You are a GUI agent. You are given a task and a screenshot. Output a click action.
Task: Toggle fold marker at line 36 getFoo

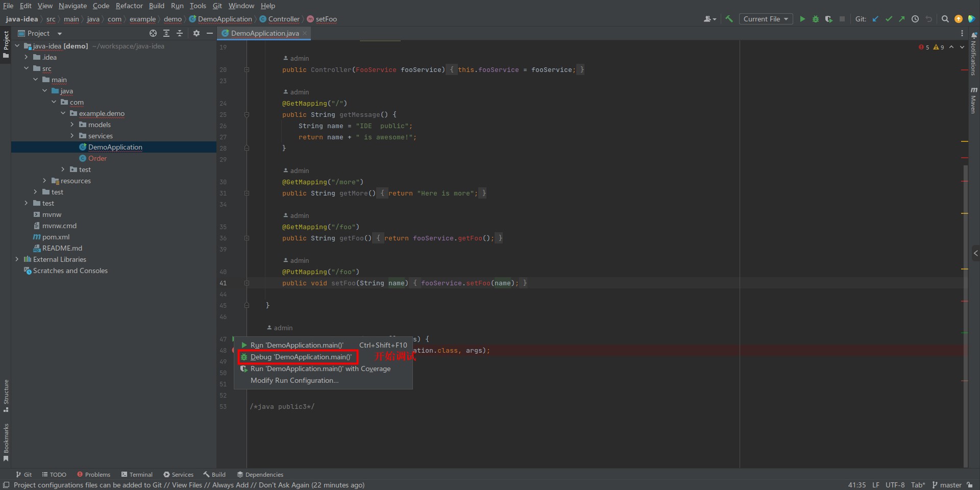[247, 238]
